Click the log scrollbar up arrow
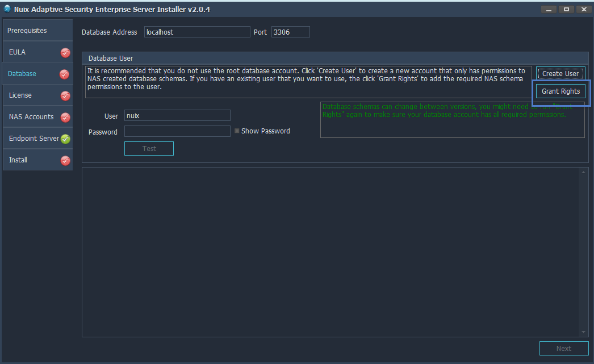Screen dimensions: 594x364 (x=583, y=172)
